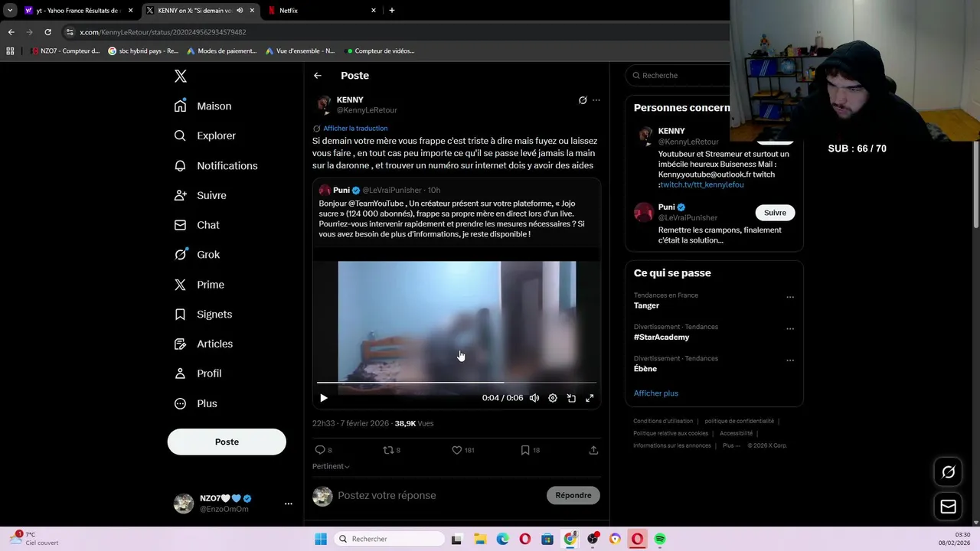Image resolution: width=980 pixels, height=551 pixels.
Task: Open the floating Grok button
Action: coord(948,472)
